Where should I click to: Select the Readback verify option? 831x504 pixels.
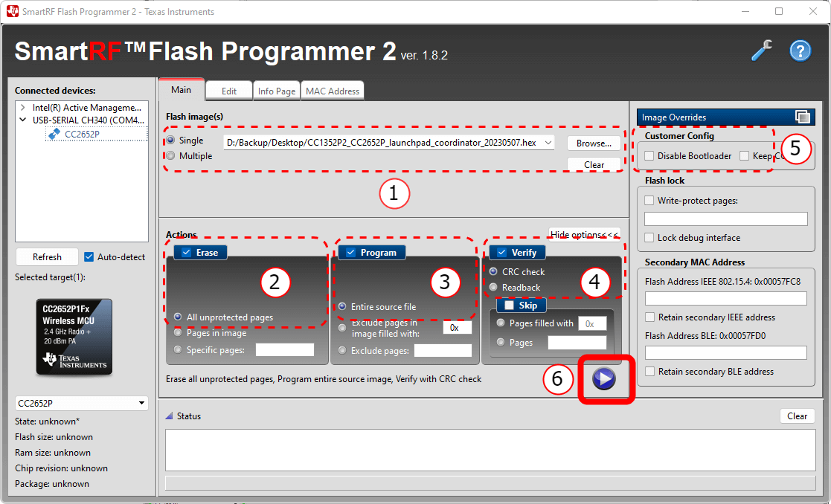pos(493,285)
